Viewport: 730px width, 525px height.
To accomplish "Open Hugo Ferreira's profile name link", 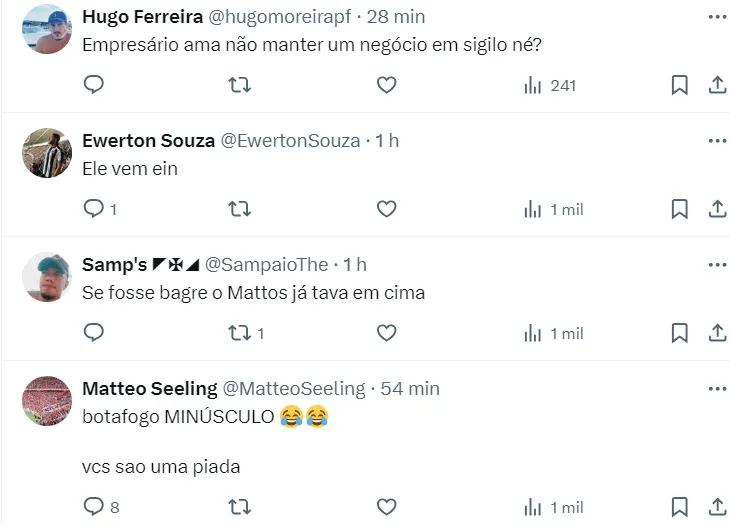I will click(x=142, y=17).
